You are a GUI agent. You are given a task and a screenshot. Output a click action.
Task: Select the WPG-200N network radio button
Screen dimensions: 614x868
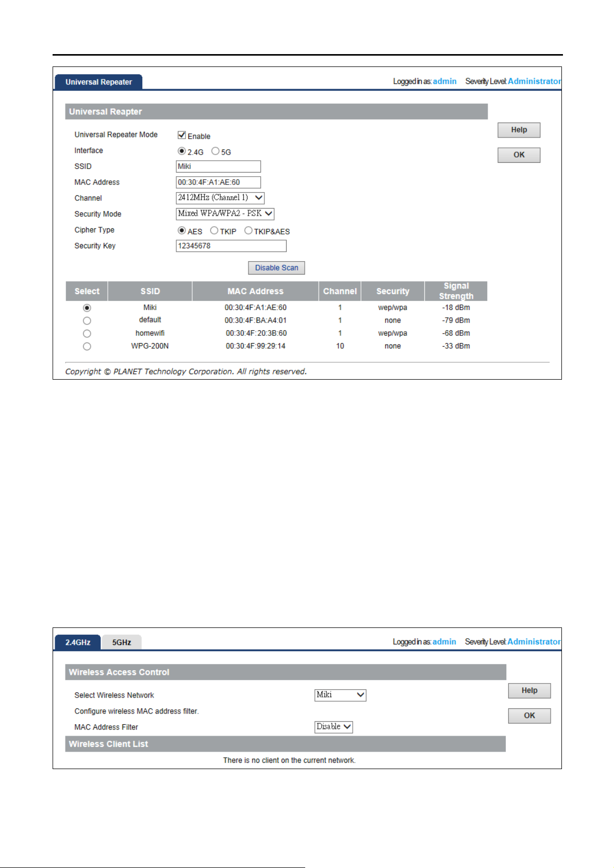[x=87, y=347]
